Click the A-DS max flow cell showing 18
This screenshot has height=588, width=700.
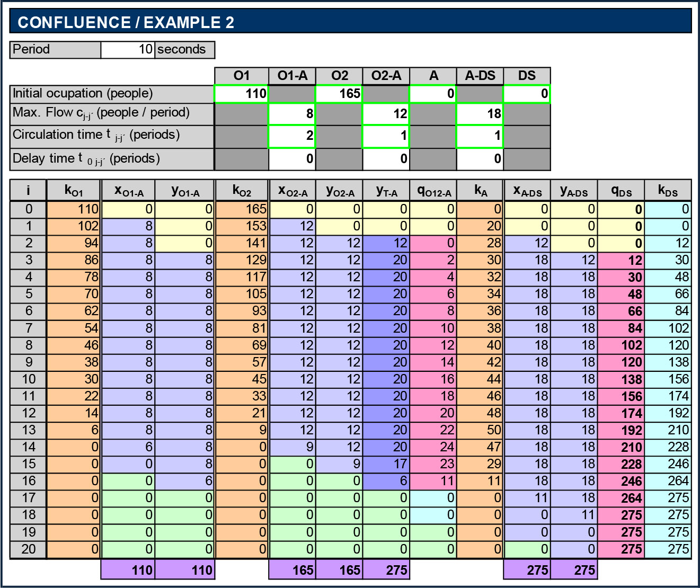480,114
